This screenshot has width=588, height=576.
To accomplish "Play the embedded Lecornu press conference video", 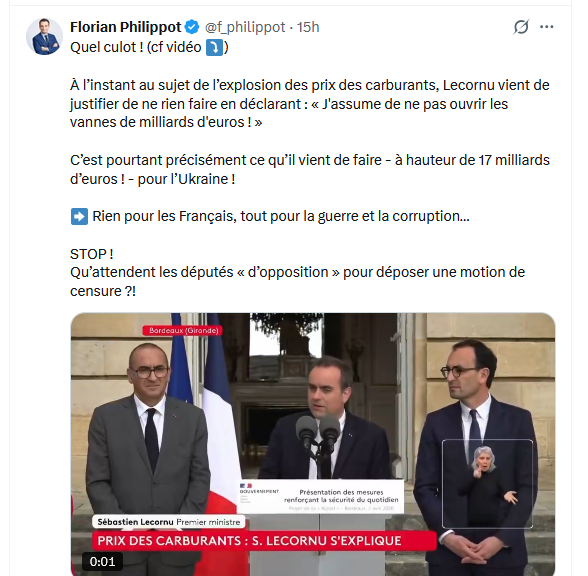I will [313, 444].
